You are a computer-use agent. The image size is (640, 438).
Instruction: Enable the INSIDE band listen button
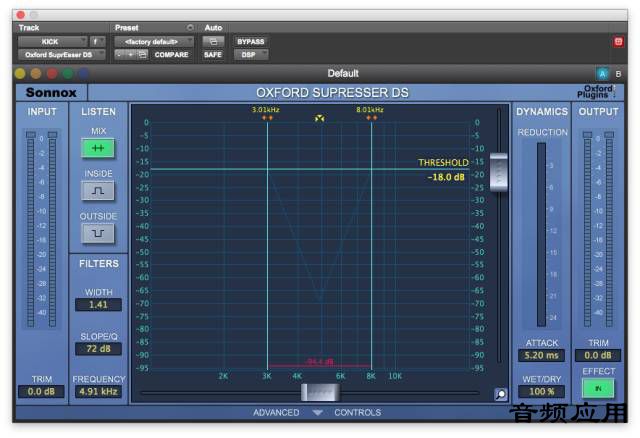pyautogui.click(x=98, y=191)
